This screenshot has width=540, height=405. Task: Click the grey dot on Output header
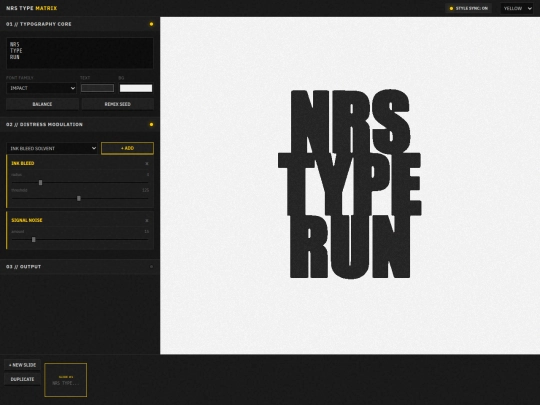pos(151,267)
